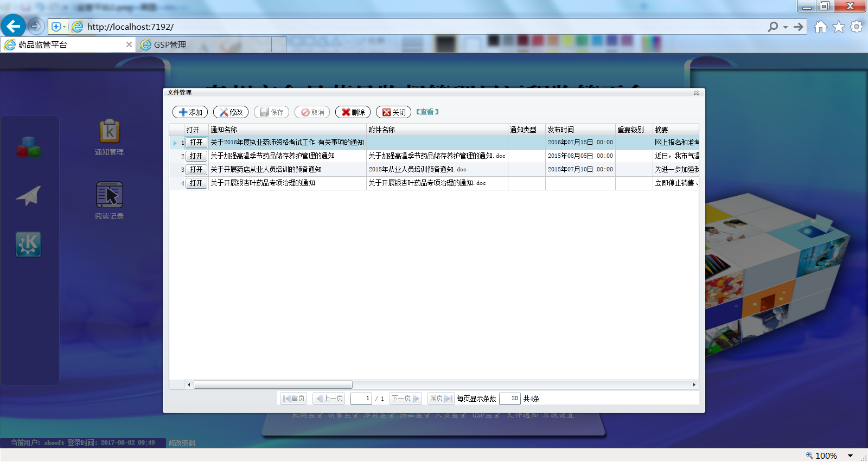Click the 摘要 column header
Viewport: 868px width, 462px height.
[x=676, y=130]
